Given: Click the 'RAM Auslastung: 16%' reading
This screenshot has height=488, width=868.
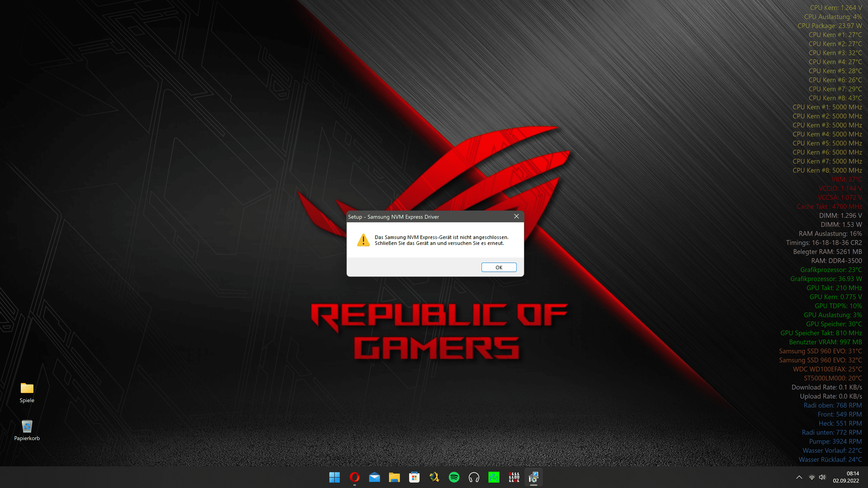Looking at the screenshot, I should [x=830, y=233].
